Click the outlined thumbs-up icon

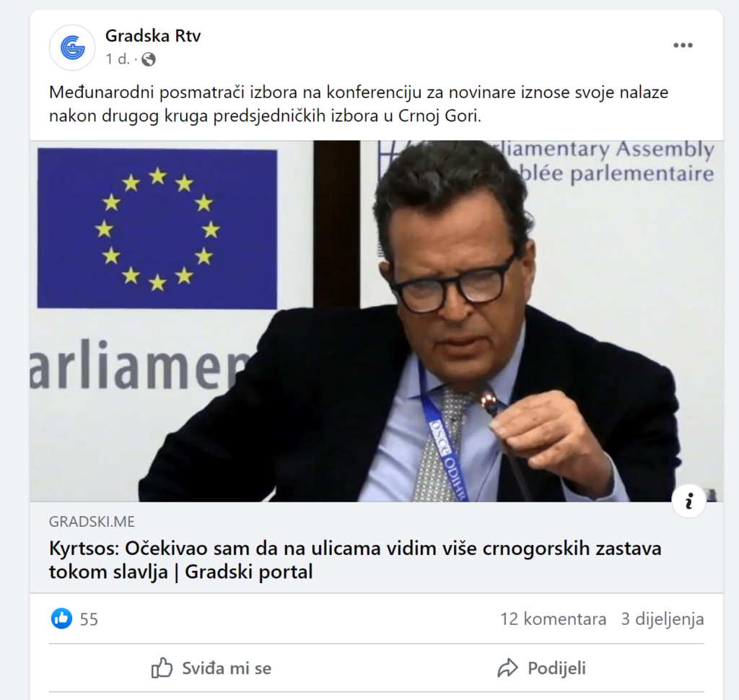(x=162, y=668)
